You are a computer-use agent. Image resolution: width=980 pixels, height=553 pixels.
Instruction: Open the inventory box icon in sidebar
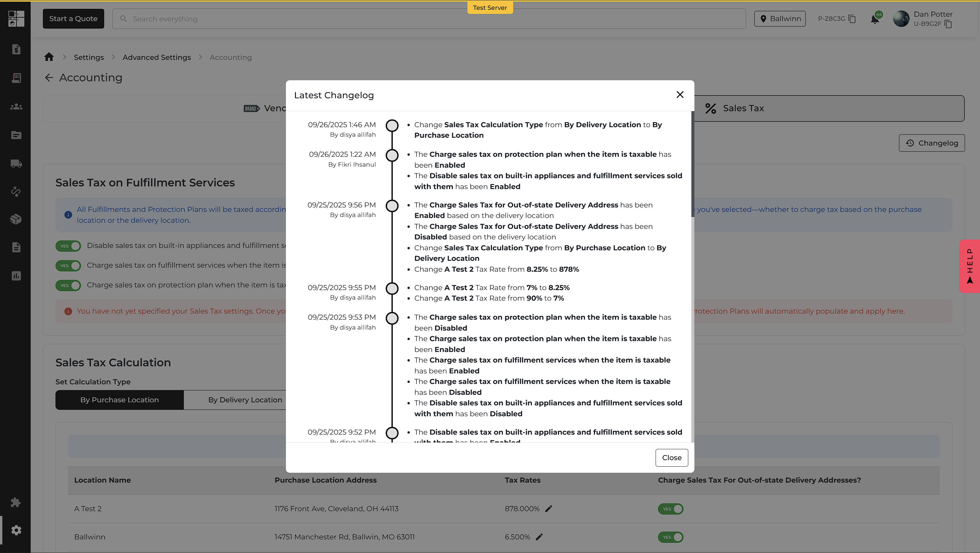coord(16,219)
